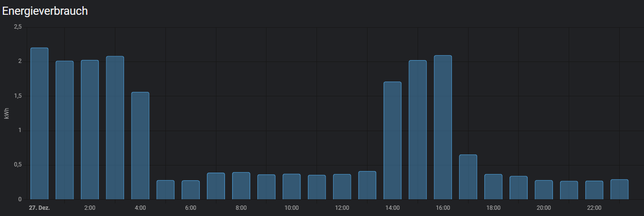Screen dimensions: 644x216
Task: Click the bar above the 6:00 label
Action: pyautogui.click(x=191, y=190)
